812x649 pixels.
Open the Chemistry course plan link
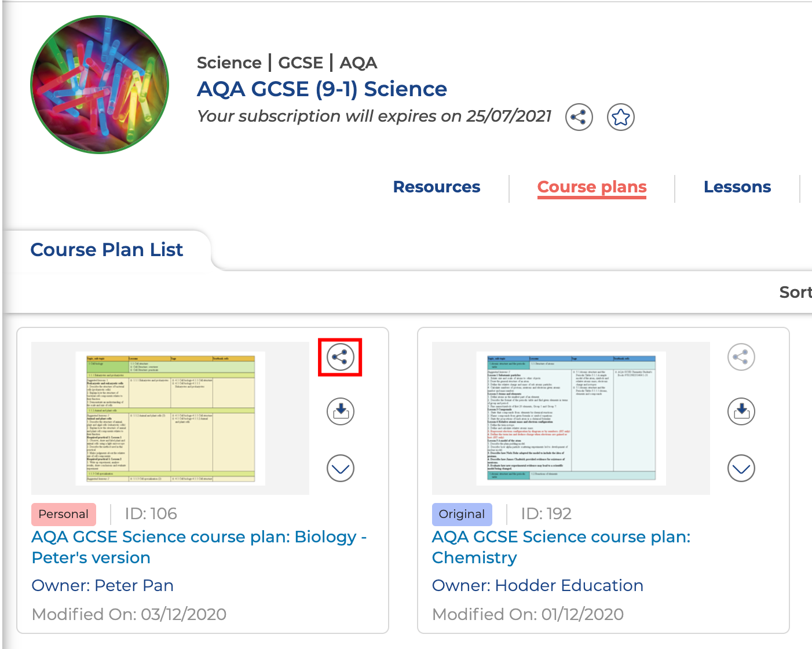[561, 547]
